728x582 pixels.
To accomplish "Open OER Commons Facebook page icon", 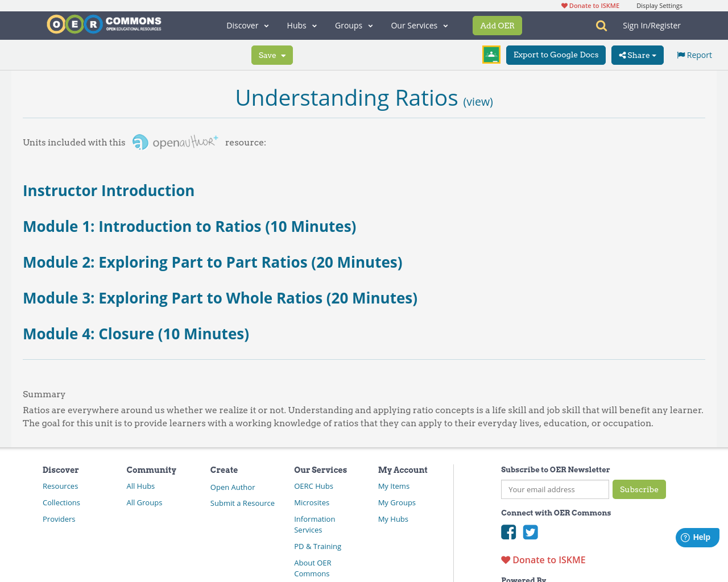I will [x=508, y=532].
